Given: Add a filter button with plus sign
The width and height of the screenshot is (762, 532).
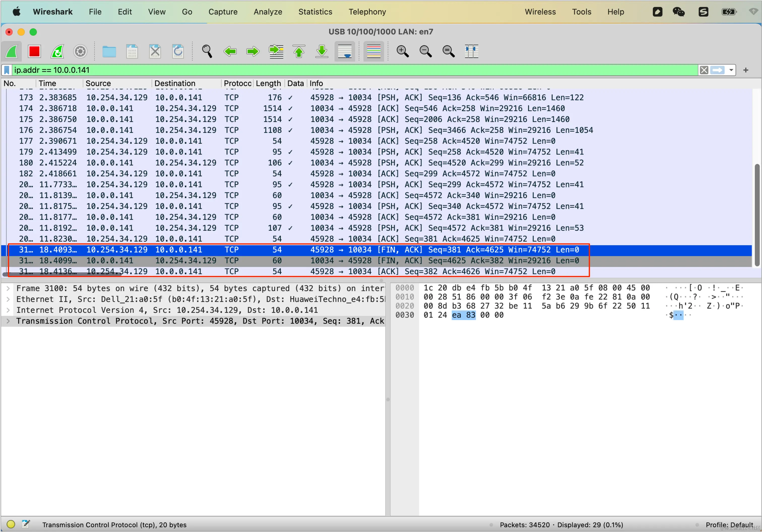Looking at the screenshot, I should coord(746,70).
